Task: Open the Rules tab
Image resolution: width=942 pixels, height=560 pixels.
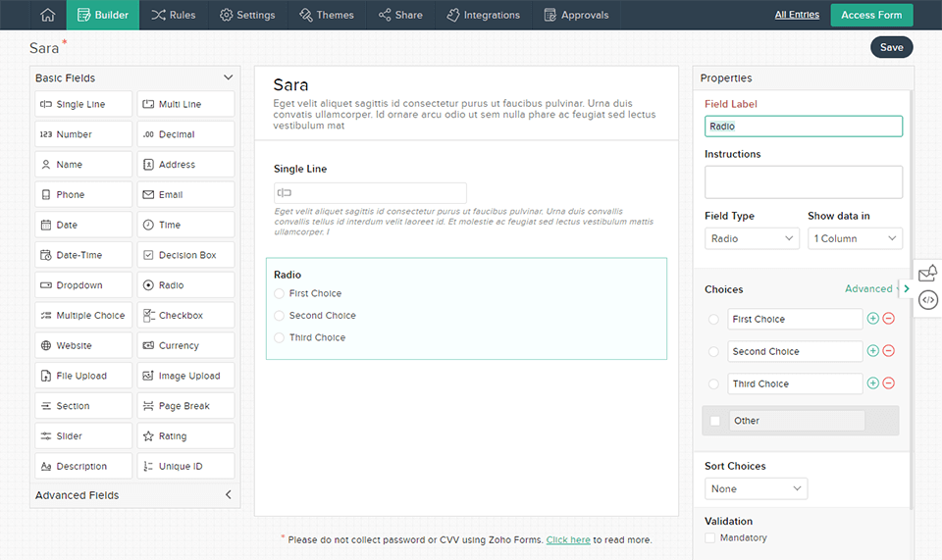Action: click(173, 15)
